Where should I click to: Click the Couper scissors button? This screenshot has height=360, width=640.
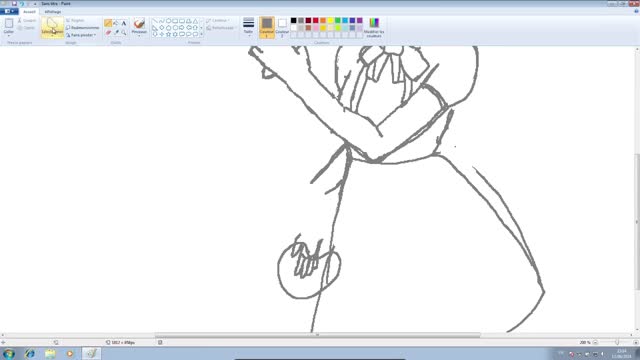27,20
